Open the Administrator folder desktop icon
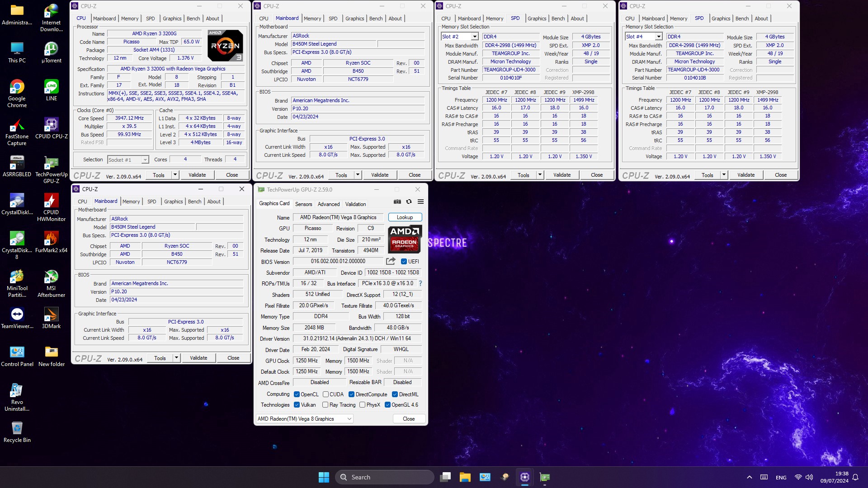Viewport: 868px width, 488px height. coord(17,15)
